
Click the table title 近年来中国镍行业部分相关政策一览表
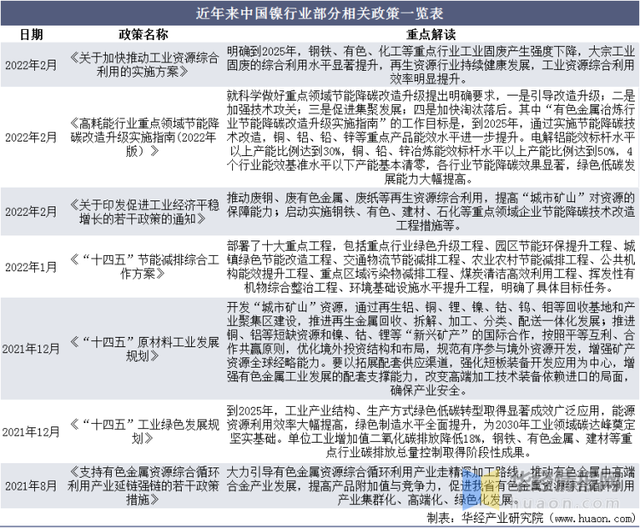[x=319, y=13]
